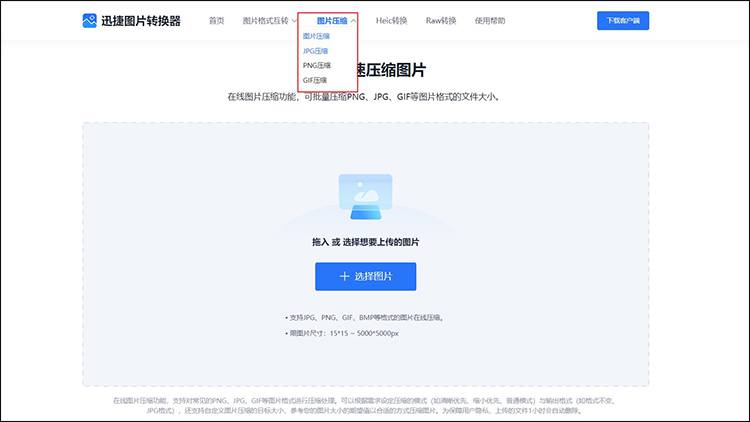
Task: Go to the 首页 home page
Action: 216,20
